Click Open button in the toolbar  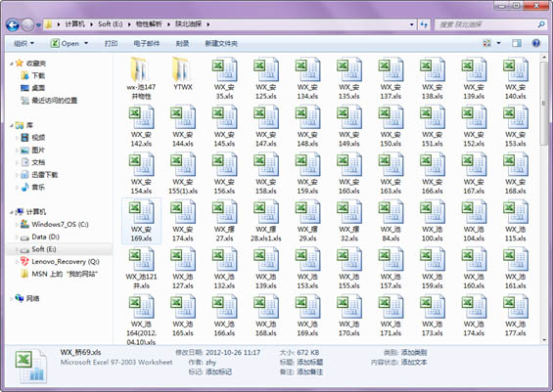(x=65, y=43)
